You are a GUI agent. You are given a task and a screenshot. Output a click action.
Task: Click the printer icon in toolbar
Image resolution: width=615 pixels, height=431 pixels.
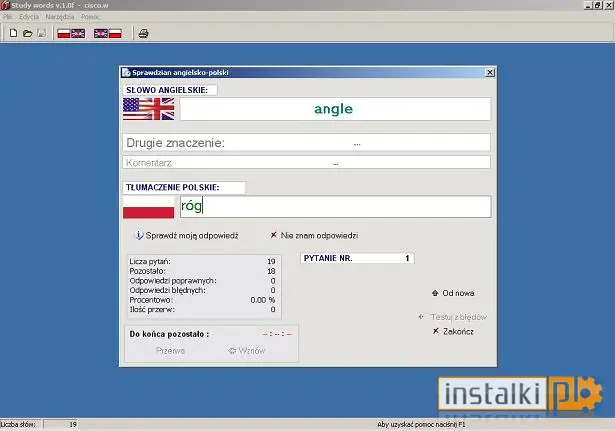pyautogui.click(x=144, y=34)
